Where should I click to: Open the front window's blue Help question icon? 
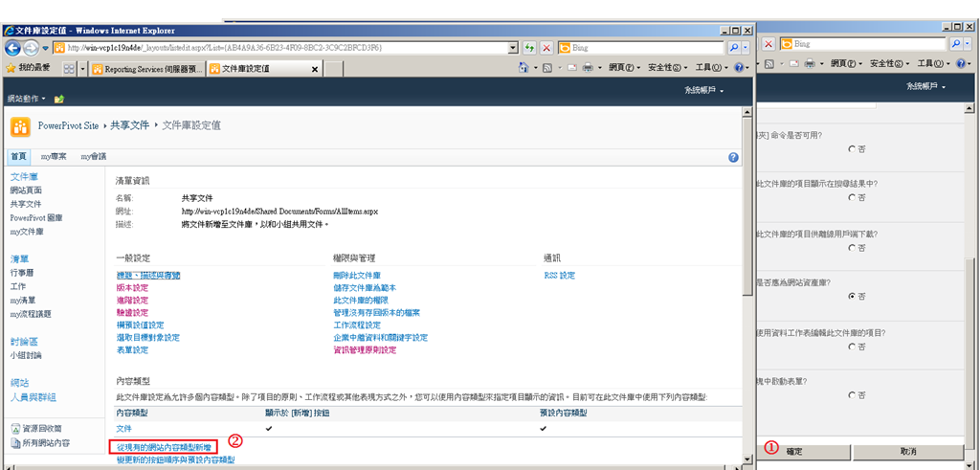739,68
